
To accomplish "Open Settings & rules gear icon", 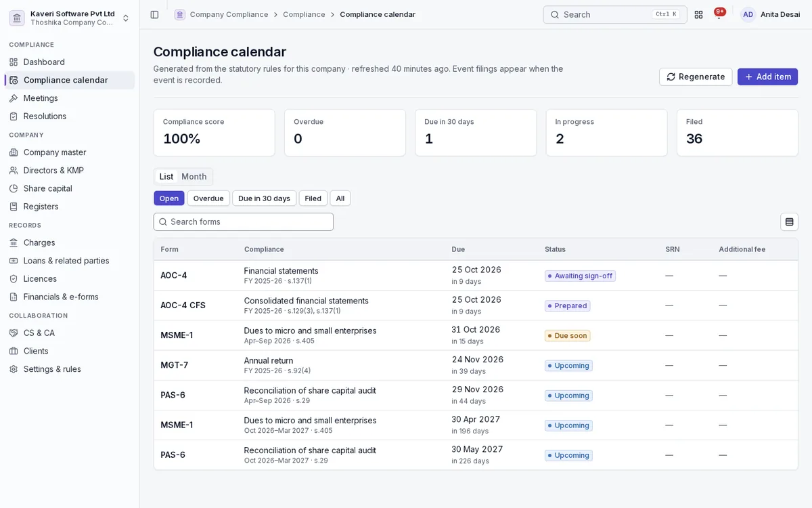I will pos(14,369).
